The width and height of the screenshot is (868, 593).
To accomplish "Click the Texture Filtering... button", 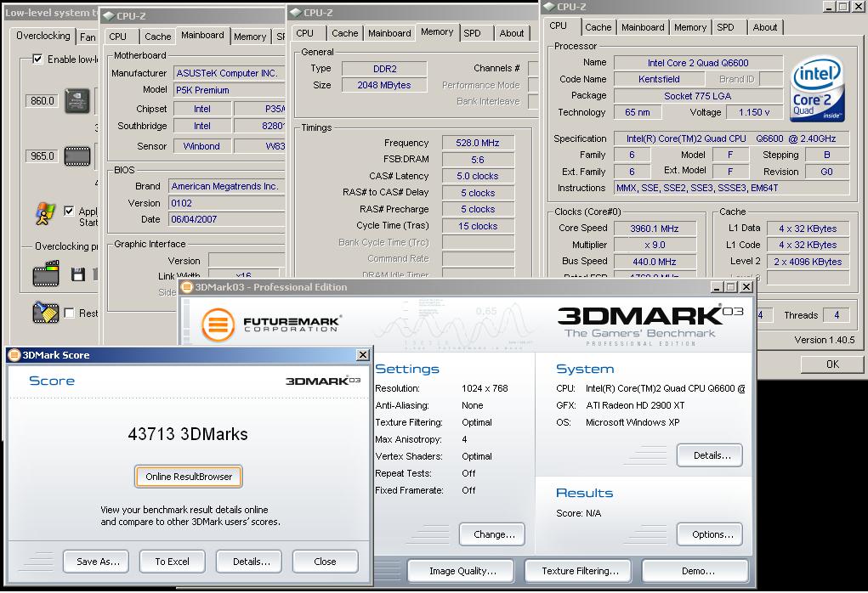I will 580,571.
